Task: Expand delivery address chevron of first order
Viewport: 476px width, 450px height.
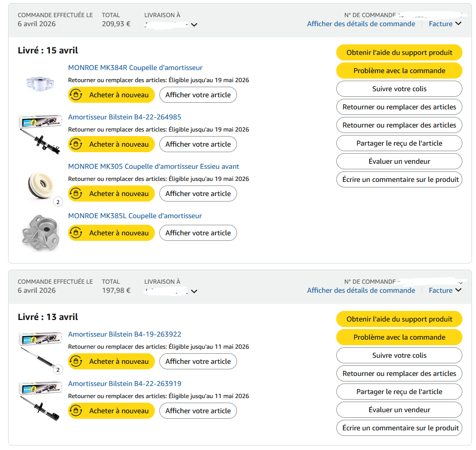Action: click(194, 25)
